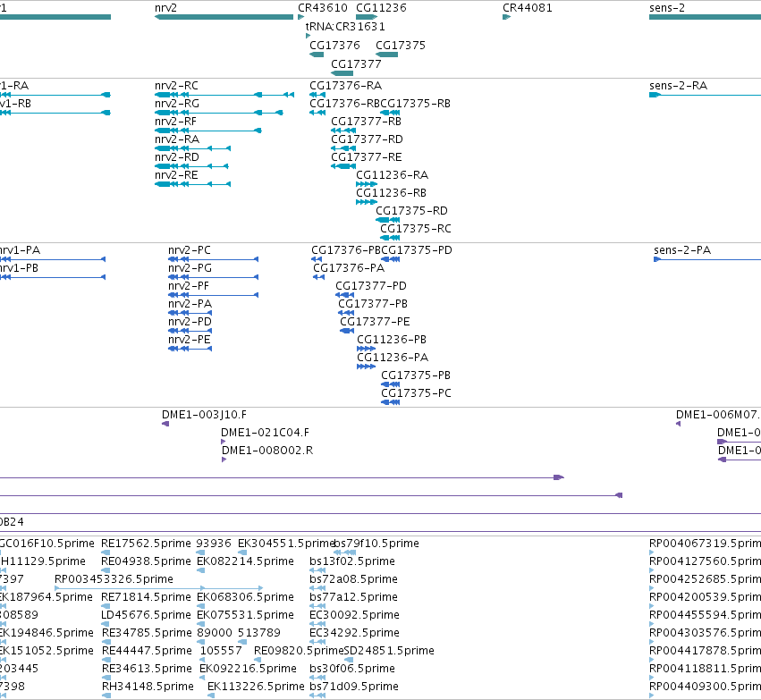Click EST RH34148.5prime
Image resolution: width=761 pixels, height=700 pixels.
(148, 687)
